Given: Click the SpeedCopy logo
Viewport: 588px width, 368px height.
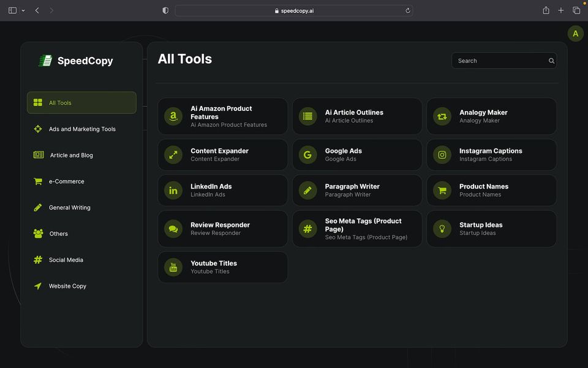Looking at the screenshot, I should (x=76, y=61).
